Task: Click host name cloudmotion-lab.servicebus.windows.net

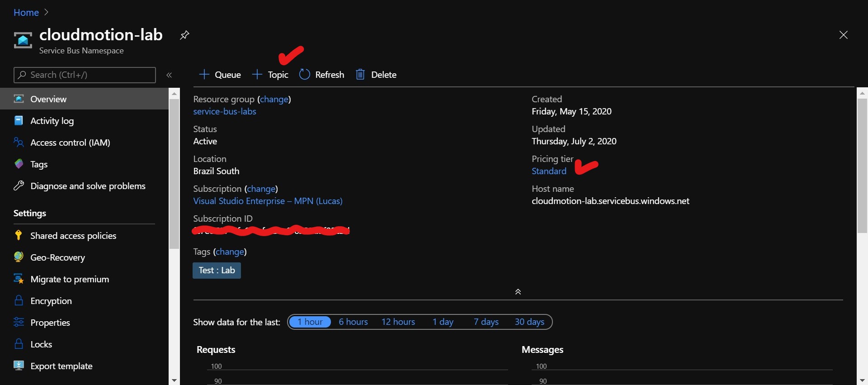Action: 610,201
